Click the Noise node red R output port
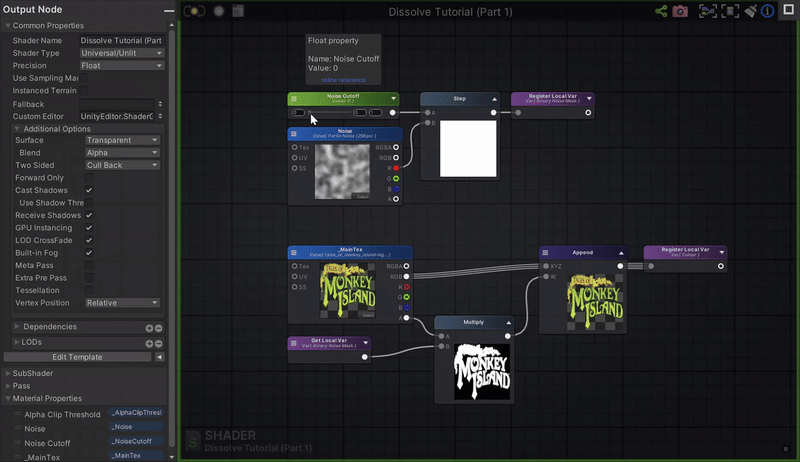Viewport: 800px width, 462px height. point(396,168)
